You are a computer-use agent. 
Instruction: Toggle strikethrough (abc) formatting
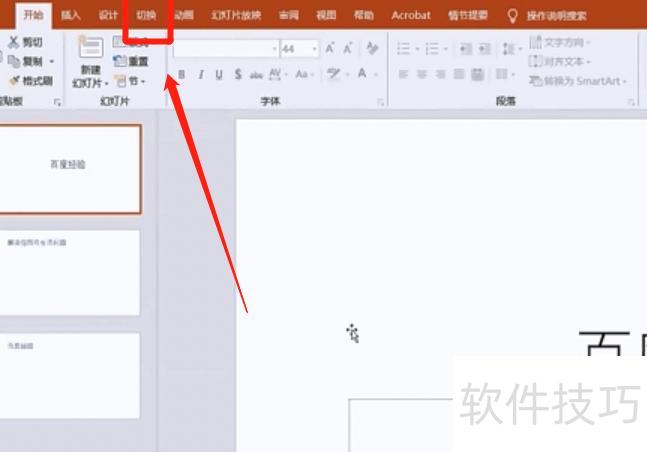pyautogui.click(x=256, y=75)
